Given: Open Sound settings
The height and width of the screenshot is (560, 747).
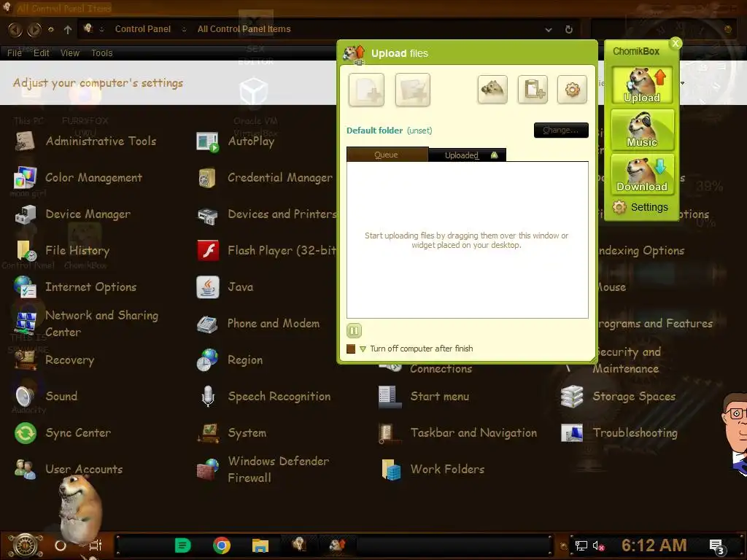Looking at the screenshot, I should click(x=46, y=396).
